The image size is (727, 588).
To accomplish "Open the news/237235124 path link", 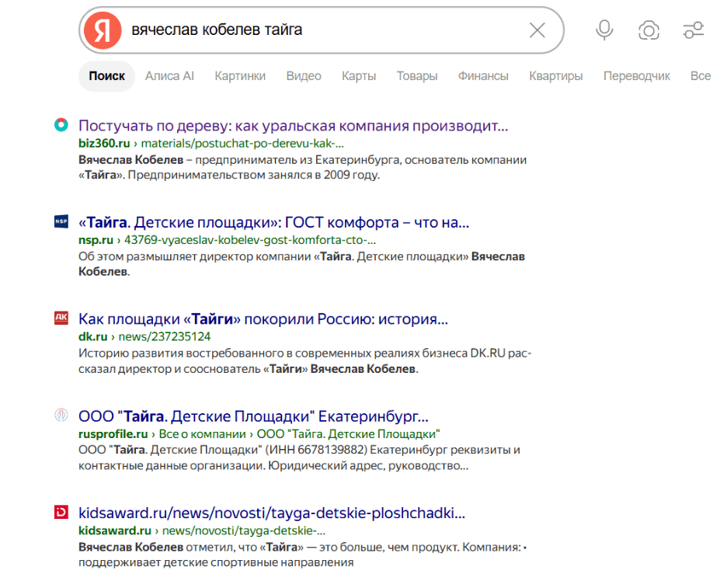I will [165, 336].
